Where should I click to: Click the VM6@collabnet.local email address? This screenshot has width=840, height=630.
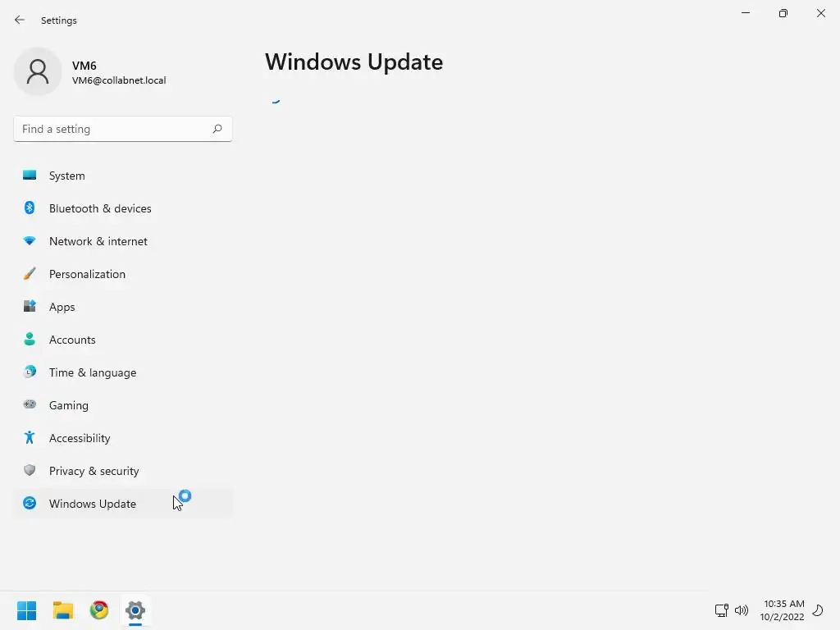tap(119, 80)
